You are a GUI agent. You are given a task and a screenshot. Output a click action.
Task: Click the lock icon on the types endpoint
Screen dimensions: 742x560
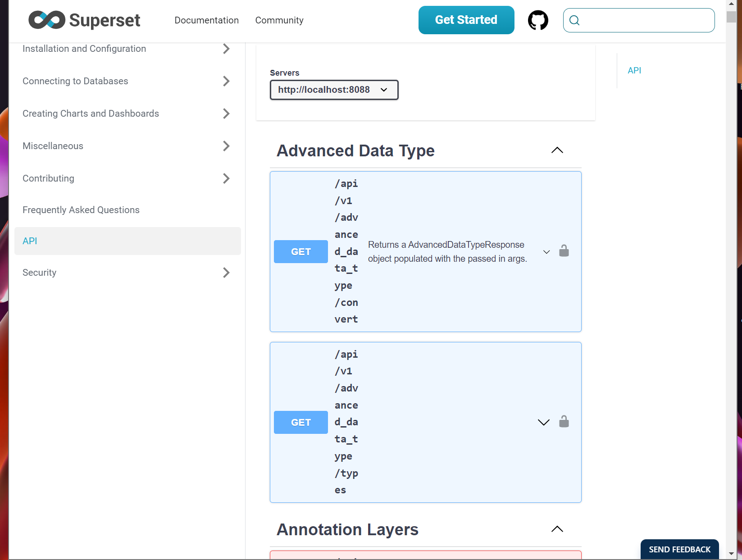pyautogui.click(x=564, y=422)
